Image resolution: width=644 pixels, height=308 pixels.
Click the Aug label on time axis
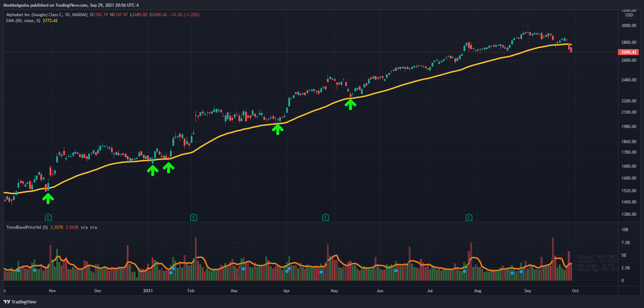point(478,291)
